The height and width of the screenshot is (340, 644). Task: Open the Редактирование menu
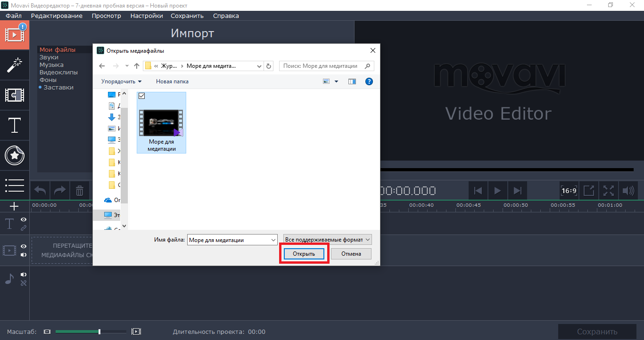click(57, 16)
